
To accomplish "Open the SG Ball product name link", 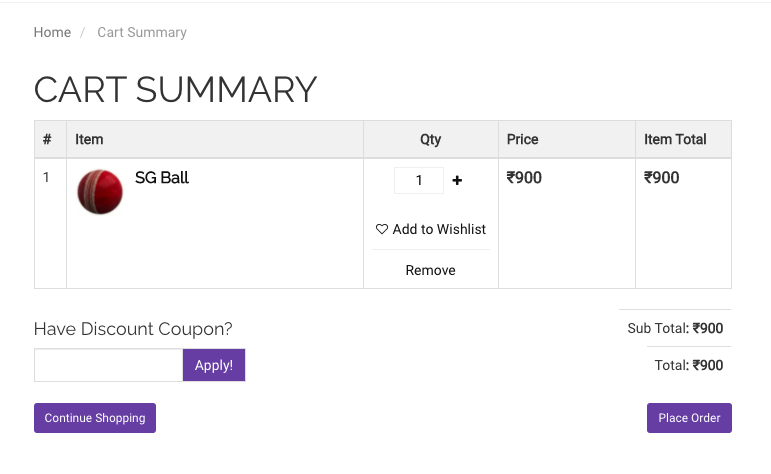I will point(162,178).
